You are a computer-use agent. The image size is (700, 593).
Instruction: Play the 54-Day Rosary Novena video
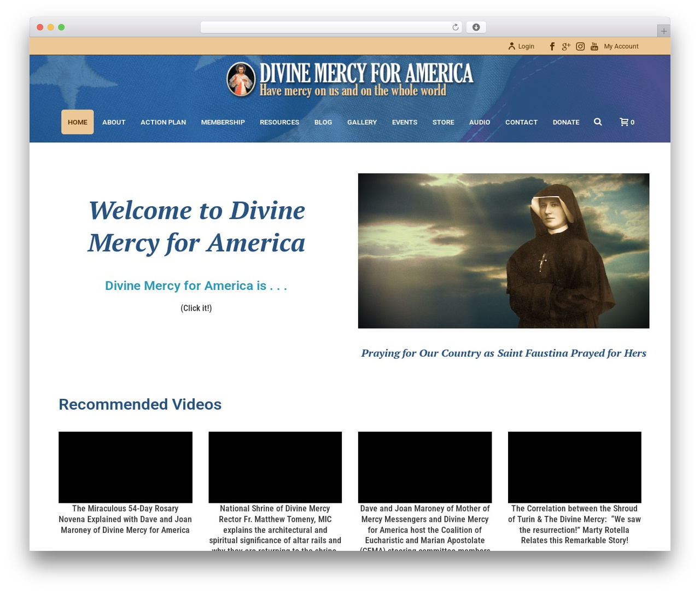point(125,467)
